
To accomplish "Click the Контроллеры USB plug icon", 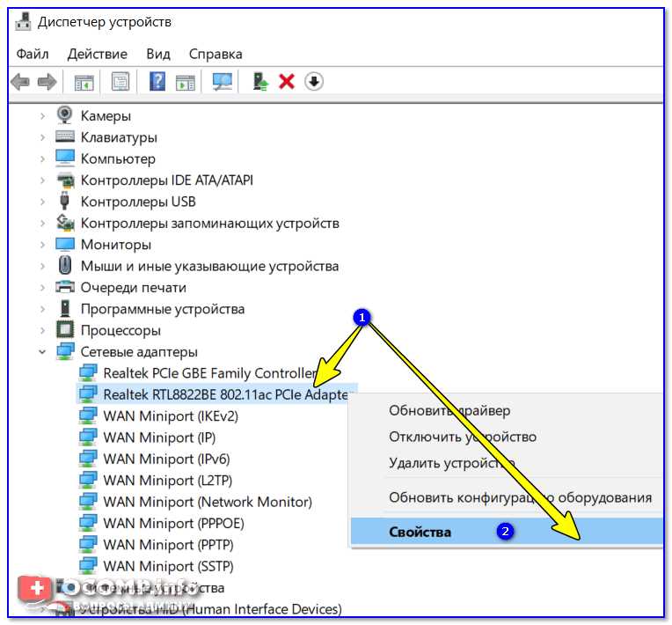I will click(x=65, y=201).
